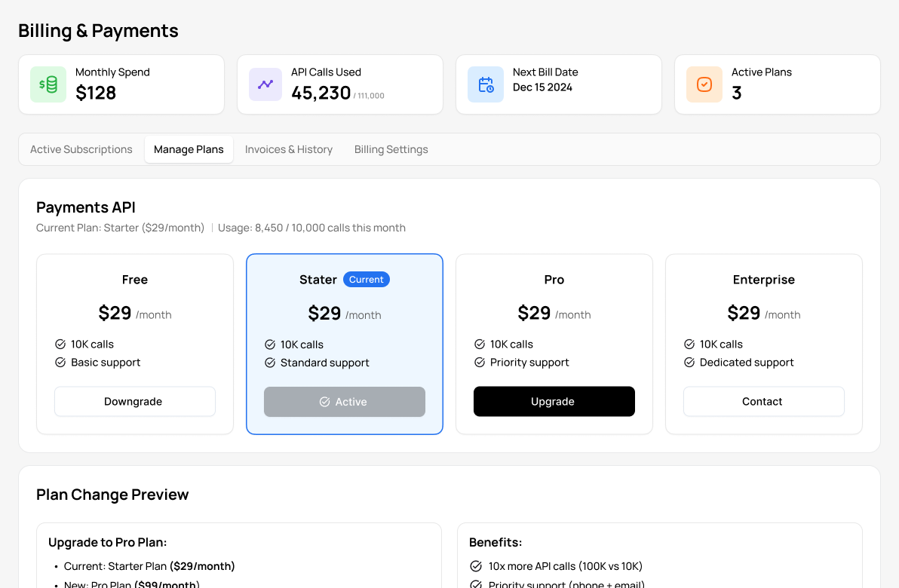Click the blue Next Bill Date calendar icon

[x=486, y=84]
